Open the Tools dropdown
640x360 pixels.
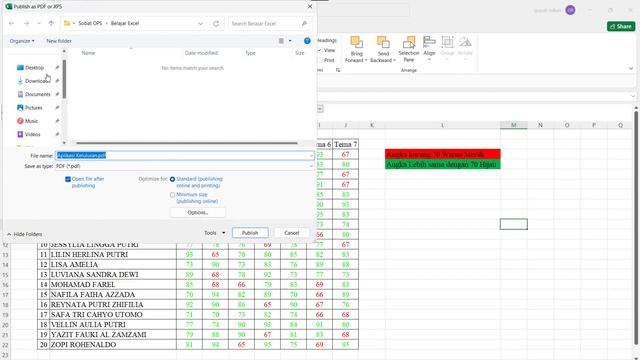[x=215, y=233]
